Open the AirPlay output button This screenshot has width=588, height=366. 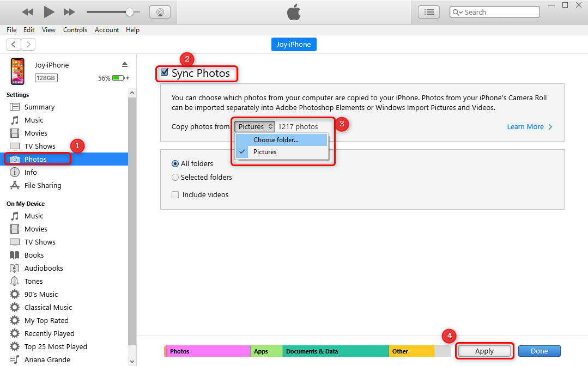point(160,12)
